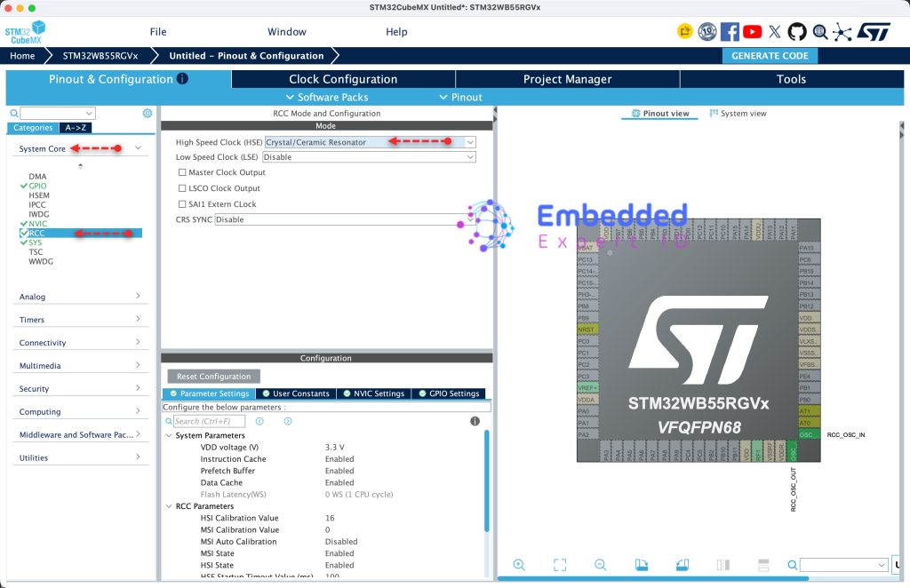This screenshot has height=588, width=910.
Task: Open the X (Twitter) icon
Action: pos(775,31)
